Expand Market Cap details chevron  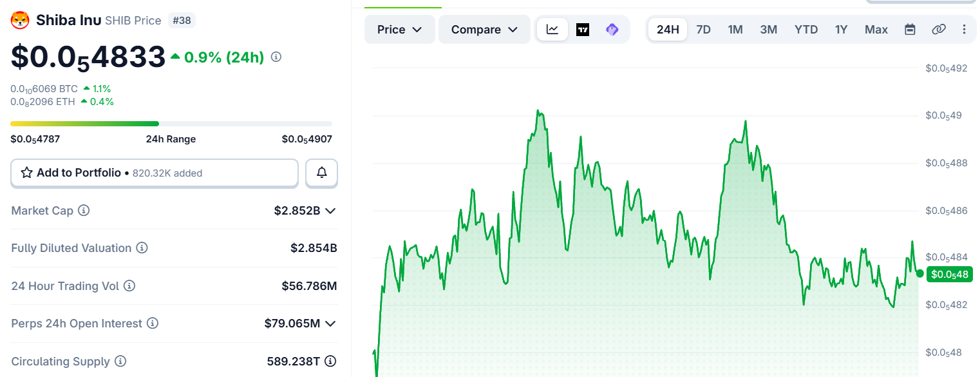(x=330, y=211)
